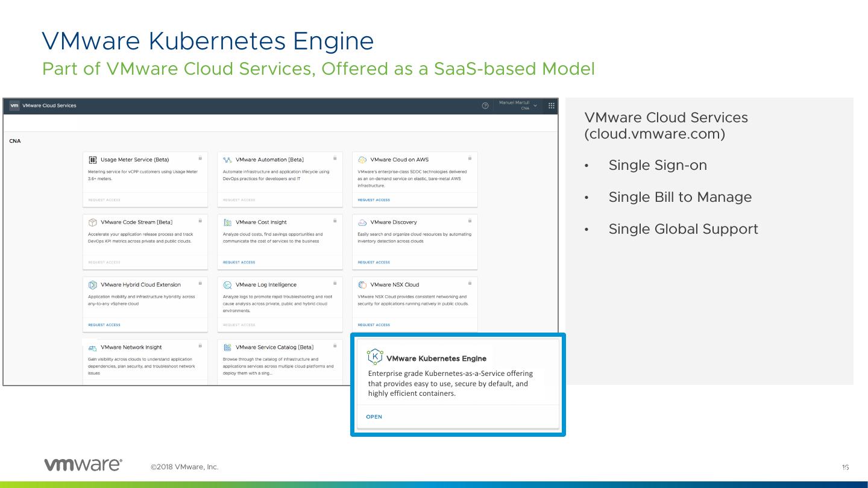Click the (cloud.vmware.com) text

tap(655, 134)
